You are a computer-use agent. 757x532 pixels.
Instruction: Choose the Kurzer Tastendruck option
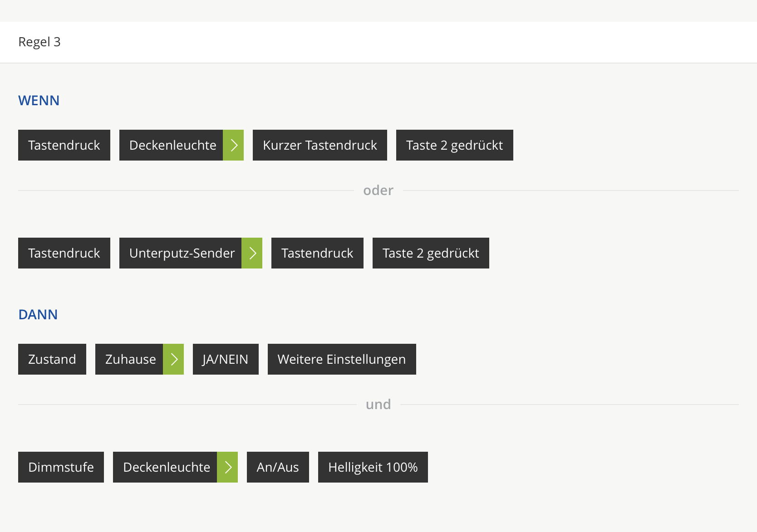click(320, 145)
